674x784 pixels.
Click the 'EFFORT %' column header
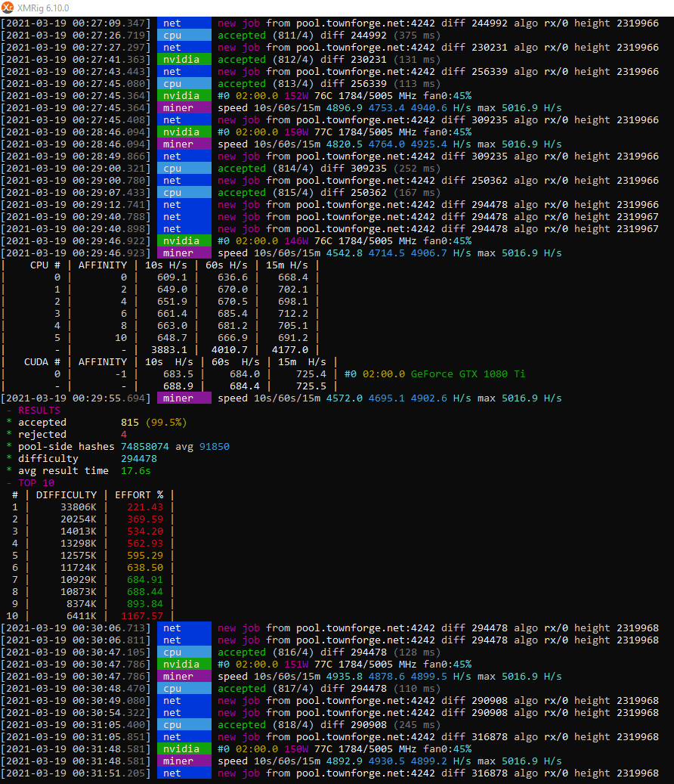click(139, 495)
